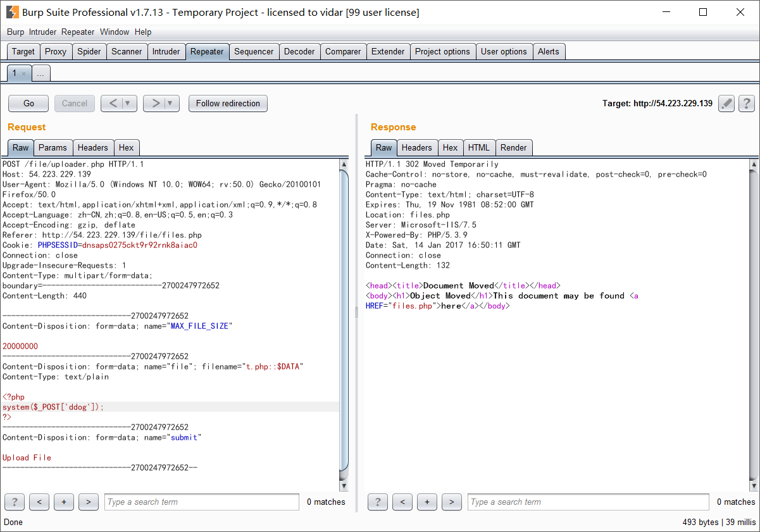Open the Project options tab
The width and height of the screenshot is (760, 532).
[442, 51]
